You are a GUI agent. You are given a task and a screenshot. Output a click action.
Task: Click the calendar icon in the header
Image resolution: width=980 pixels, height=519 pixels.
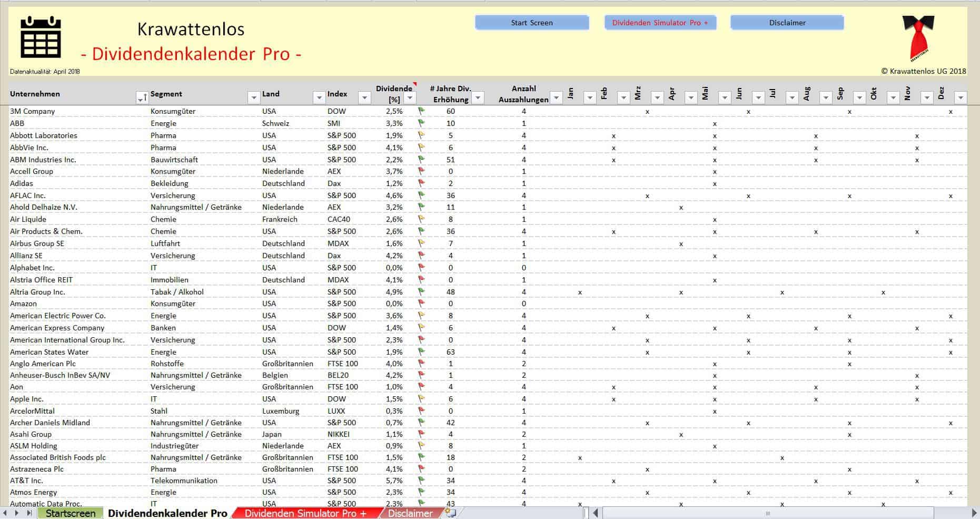[41, 37]
